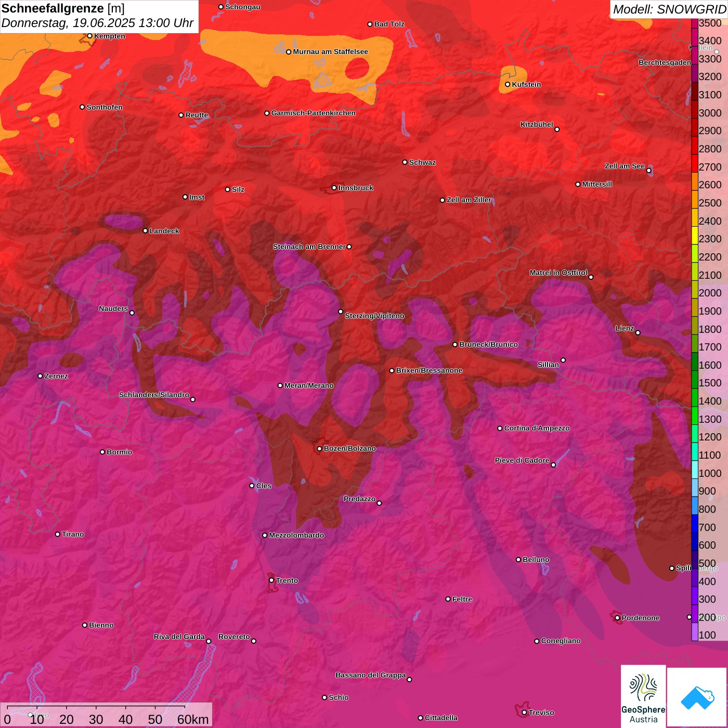
Task: Click the 1000 legend value
Action: tap(710, 473)
